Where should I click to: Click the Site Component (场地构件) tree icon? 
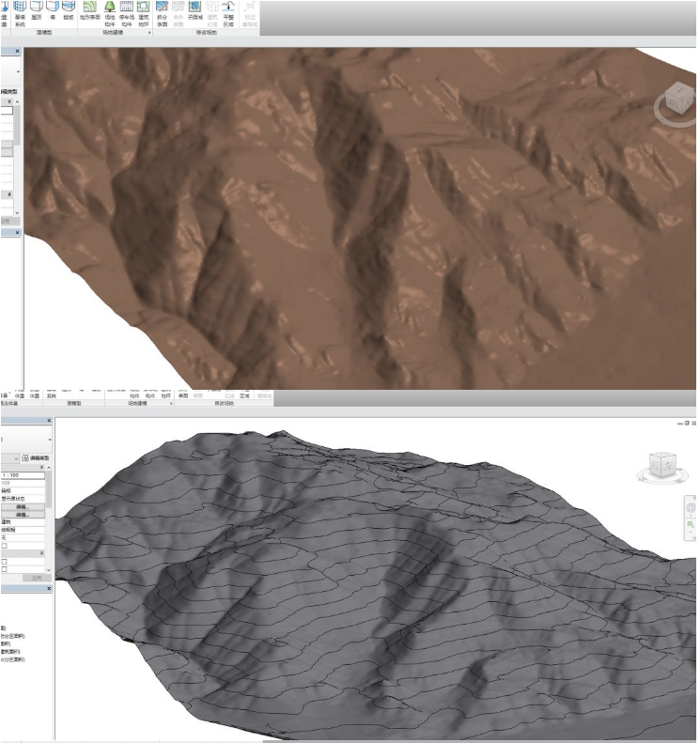[110, 13]
